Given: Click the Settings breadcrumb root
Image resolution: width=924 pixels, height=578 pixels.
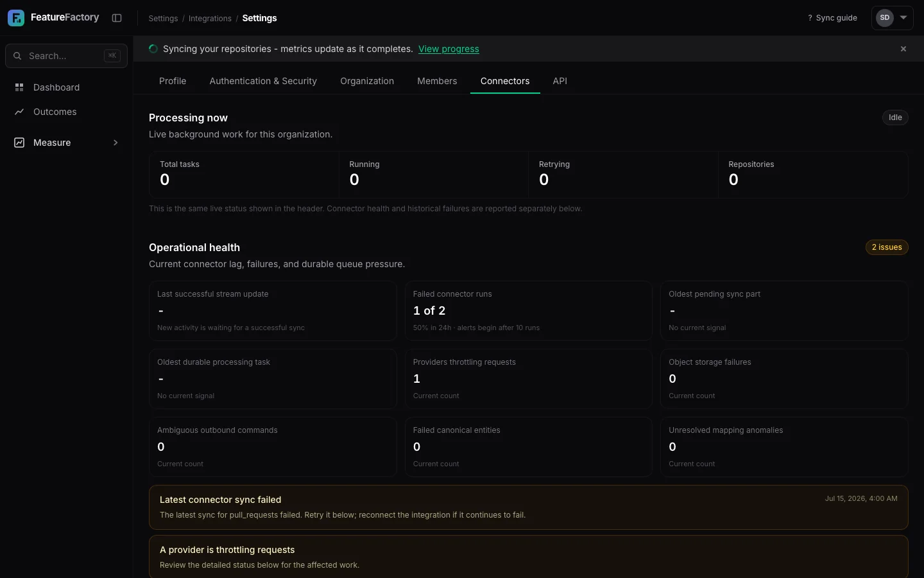Looking at the screenshot, I should point(163,18).
